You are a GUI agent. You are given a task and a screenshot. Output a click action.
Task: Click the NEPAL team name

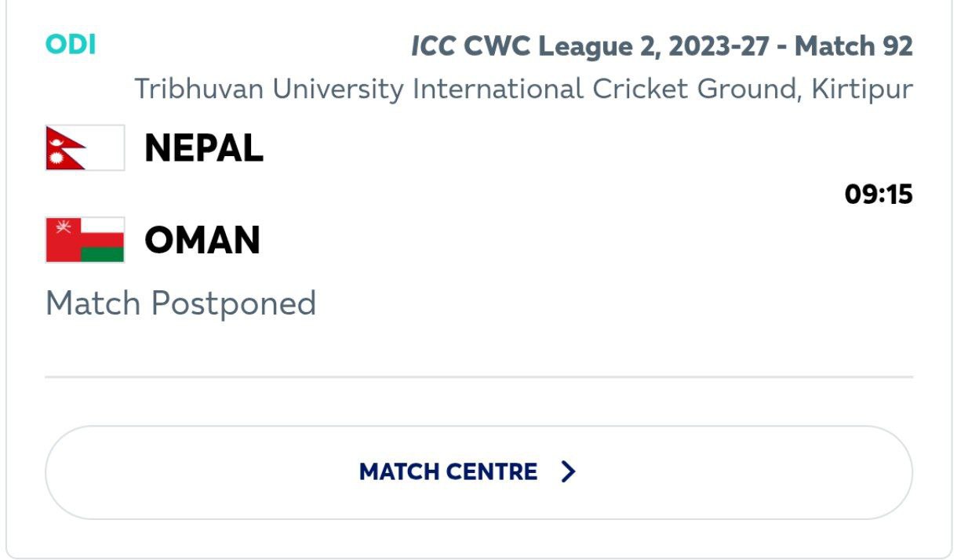[x=204, y=147]
